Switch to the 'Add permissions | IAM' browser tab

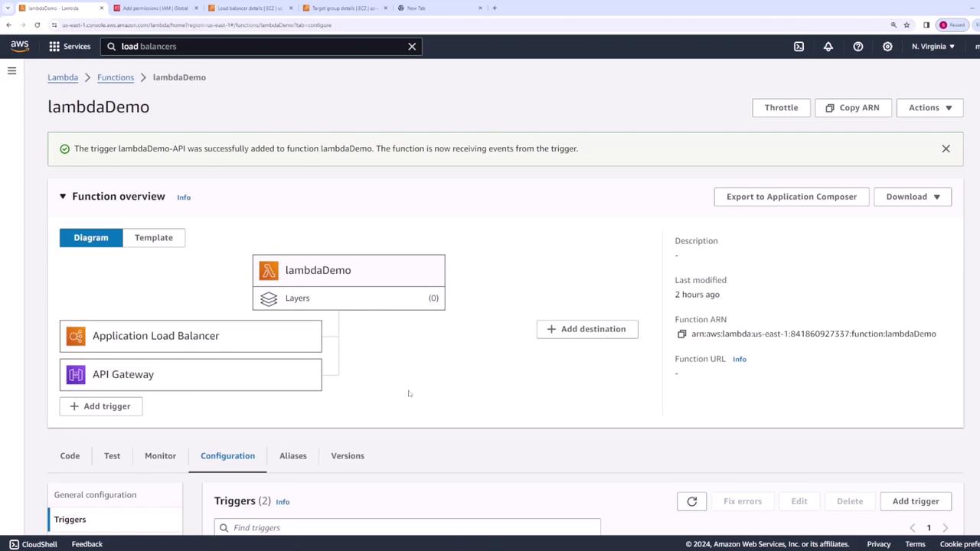coord(155,8)
